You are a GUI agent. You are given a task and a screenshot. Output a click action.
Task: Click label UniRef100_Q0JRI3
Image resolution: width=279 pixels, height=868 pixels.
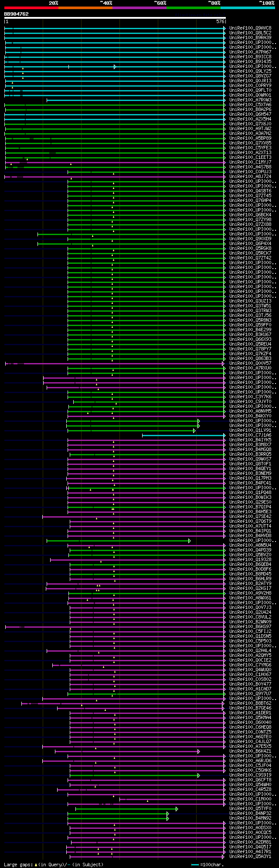coord(250,81)
